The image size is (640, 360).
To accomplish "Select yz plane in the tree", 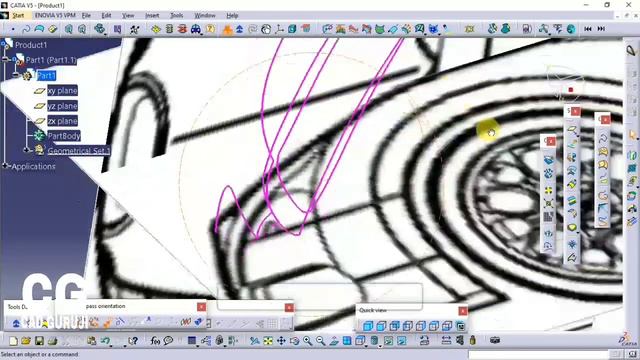I will click(62, 106).
